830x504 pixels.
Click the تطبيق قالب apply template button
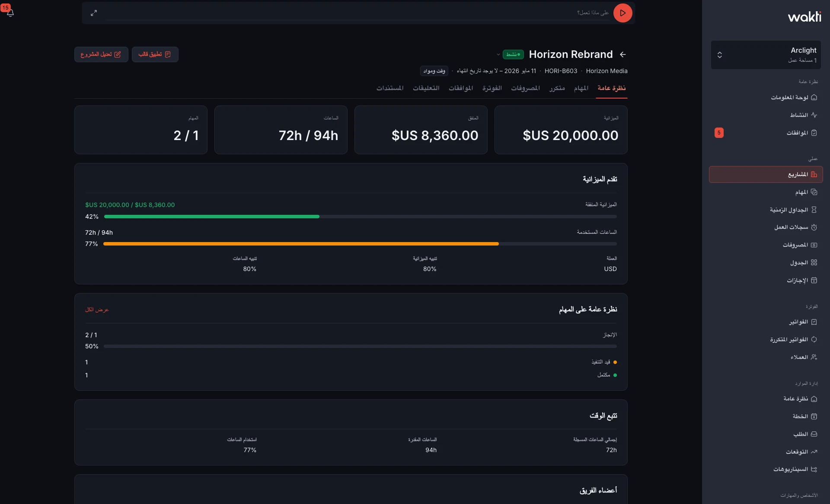[x=155, y=54]
